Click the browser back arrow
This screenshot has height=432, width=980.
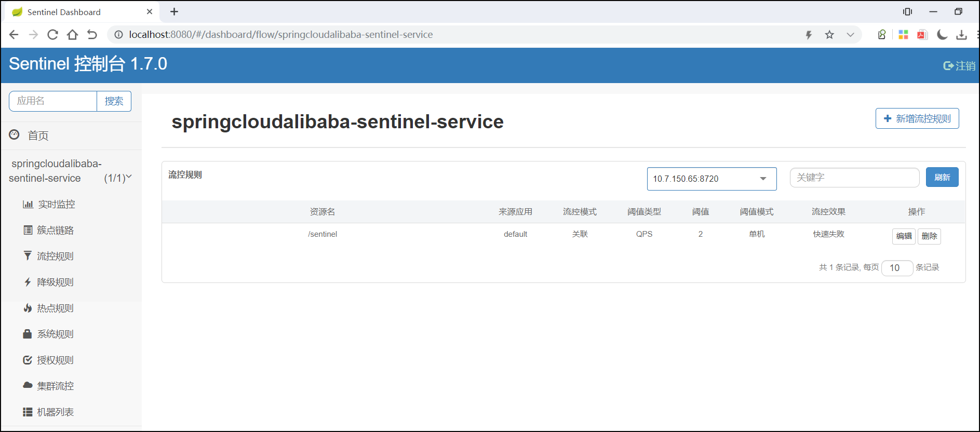click(x=14, y=35)
